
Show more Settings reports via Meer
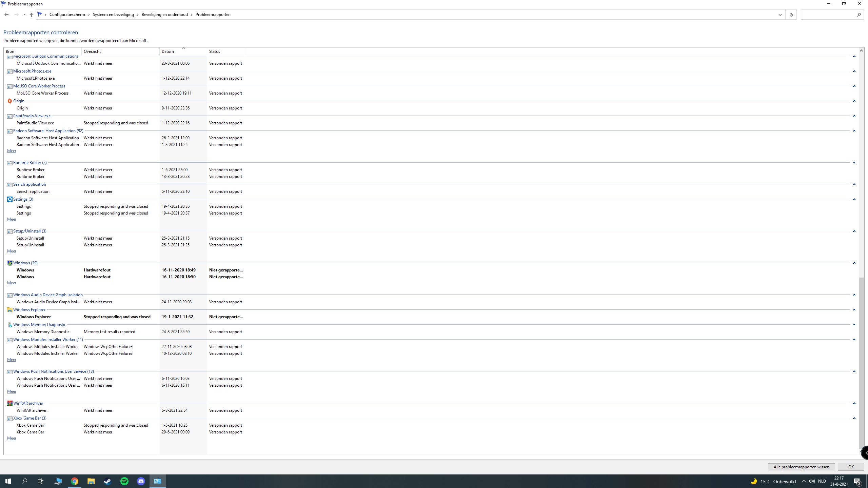click(12, 219)
